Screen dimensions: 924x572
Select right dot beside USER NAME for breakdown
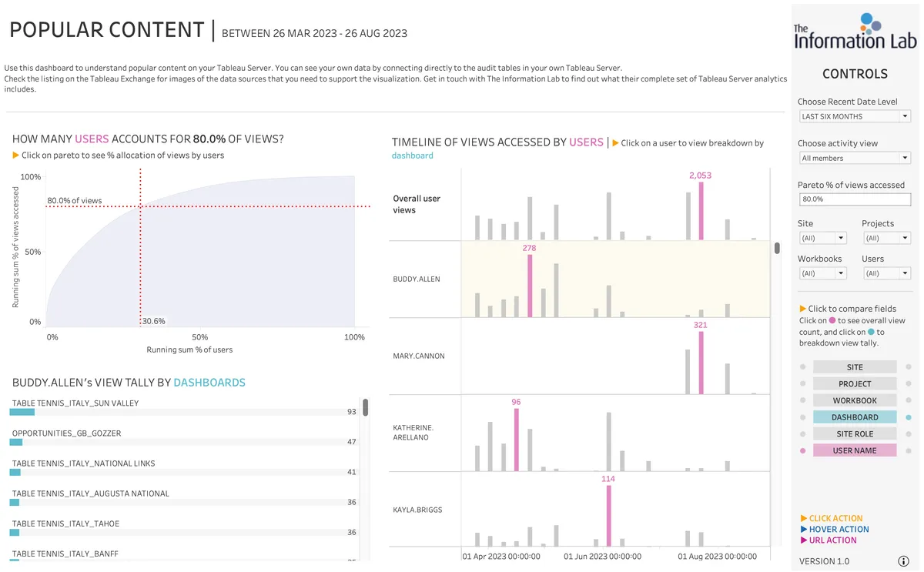point(909,450)
